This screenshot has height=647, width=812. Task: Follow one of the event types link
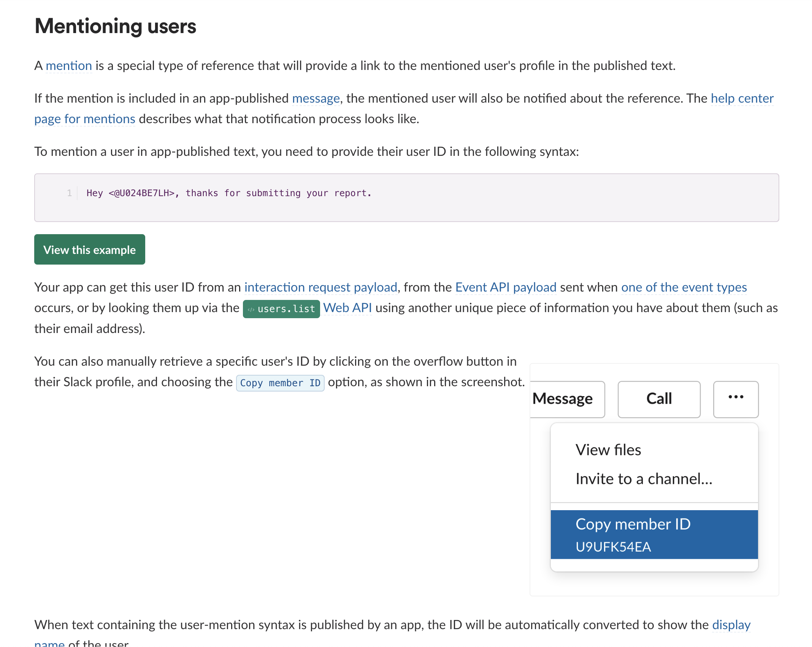(684, 287)
